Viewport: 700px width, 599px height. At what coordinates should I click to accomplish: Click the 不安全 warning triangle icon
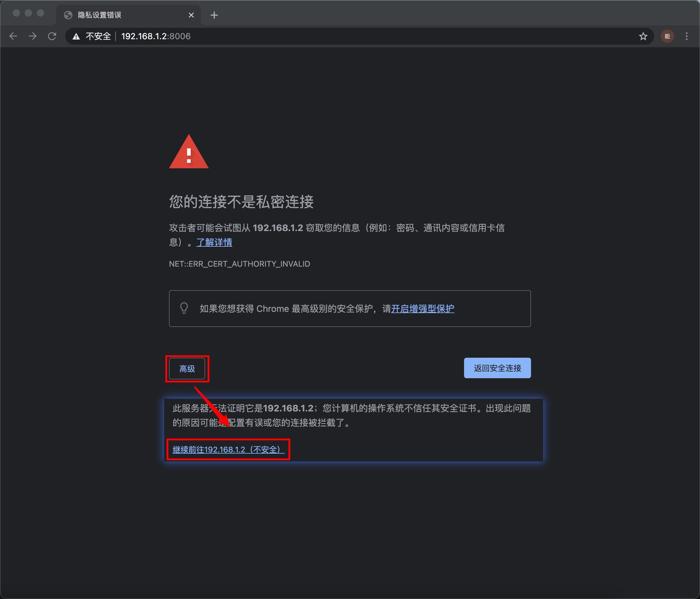76,36
